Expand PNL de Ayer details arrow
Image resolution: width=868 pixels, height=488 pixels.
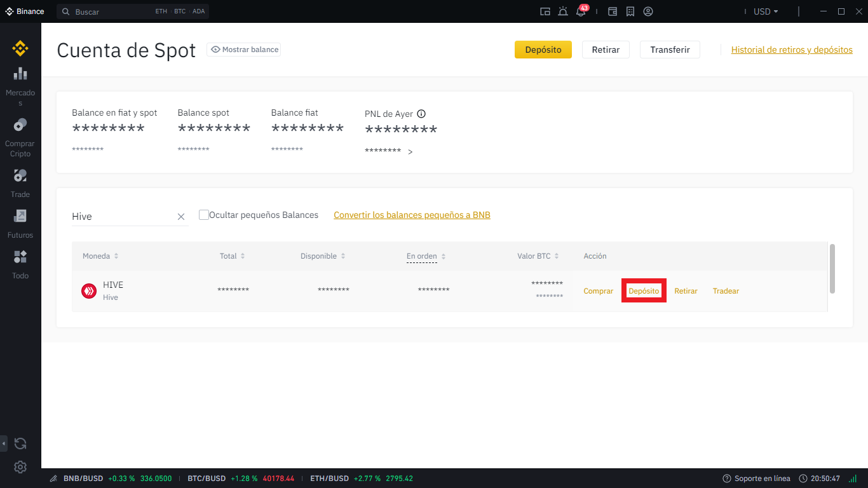410,152
